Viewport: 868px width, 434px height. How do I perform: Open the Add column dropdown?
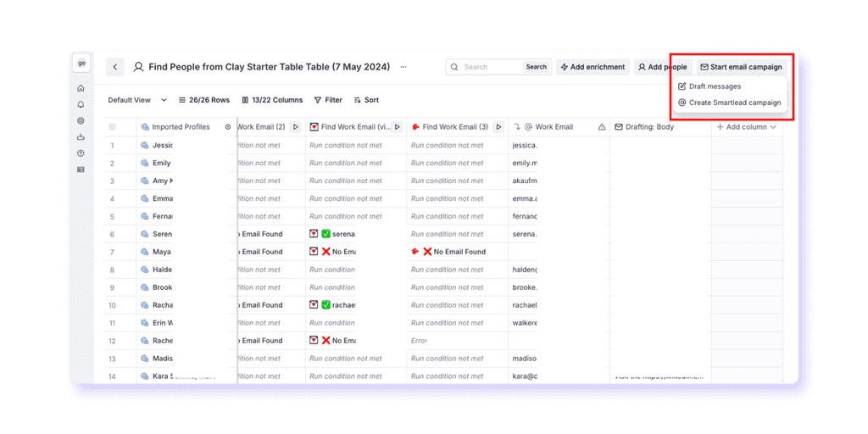coord(746,127)
